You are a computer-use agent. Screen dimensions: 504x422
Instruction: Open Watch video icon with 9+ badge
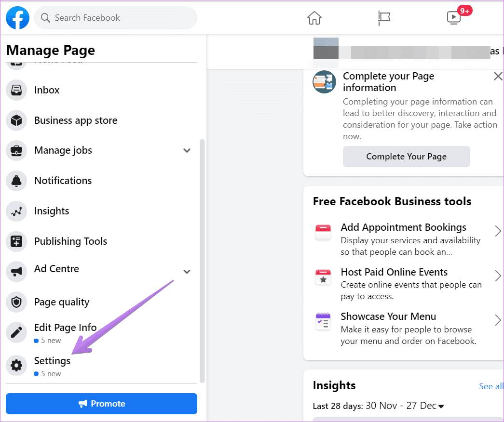click(454, 17)
